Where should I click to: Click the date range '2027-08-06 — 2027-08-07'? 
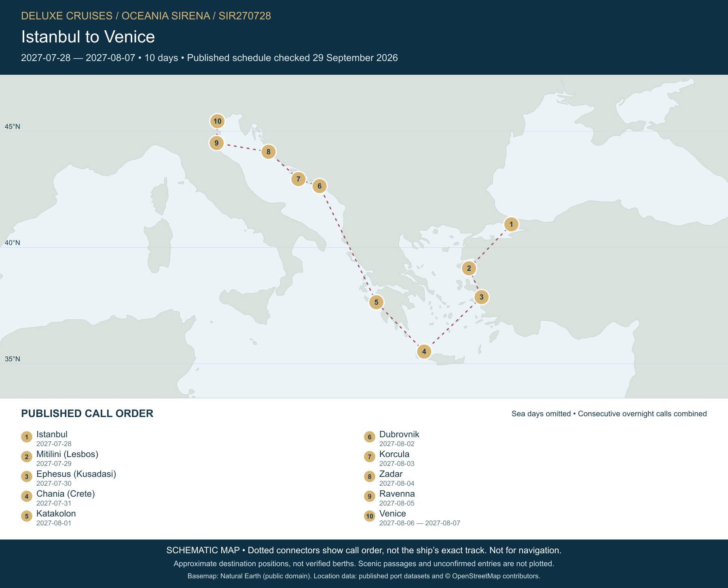click(419, 523)
